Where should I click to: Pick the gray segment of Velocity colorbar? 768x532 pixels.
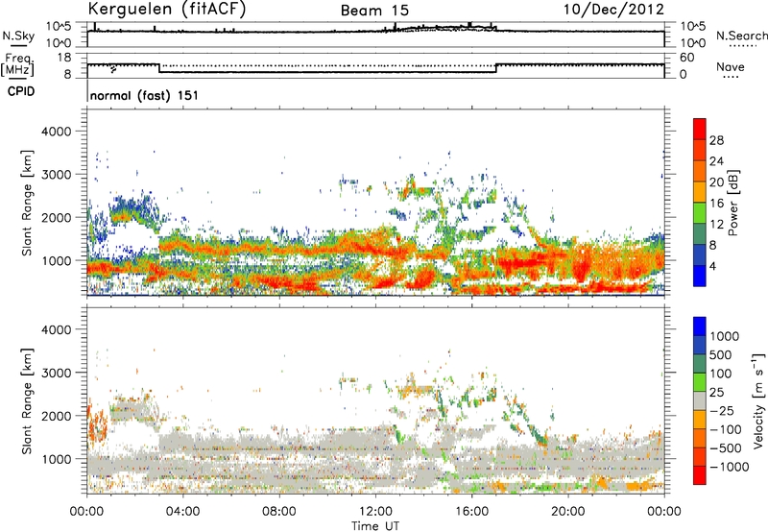pyautogui.click(x=700, y=400)
